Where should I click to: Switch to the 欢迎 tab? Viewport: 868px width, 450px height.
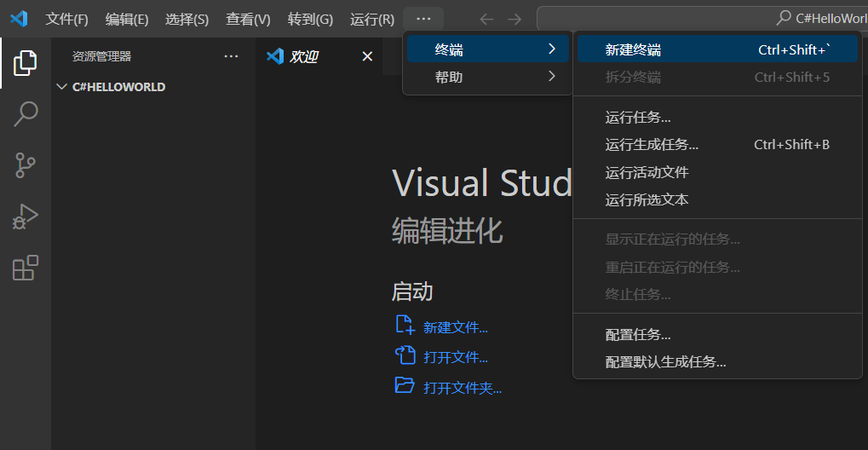tap(319, 56)
